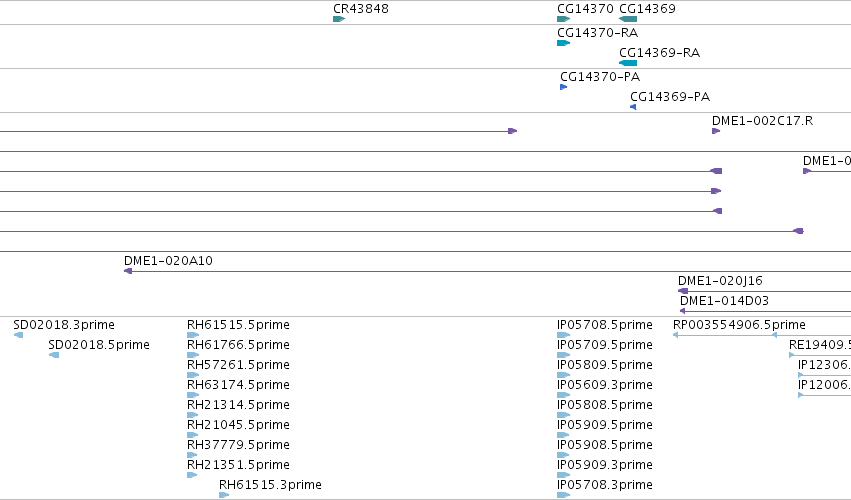
Task: Open the DME1-020J16 feature label
Action: coord(720,281)
